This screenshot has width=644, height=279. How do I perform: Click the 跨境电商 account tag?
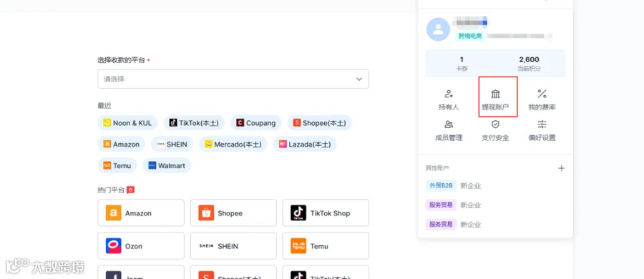470,36
